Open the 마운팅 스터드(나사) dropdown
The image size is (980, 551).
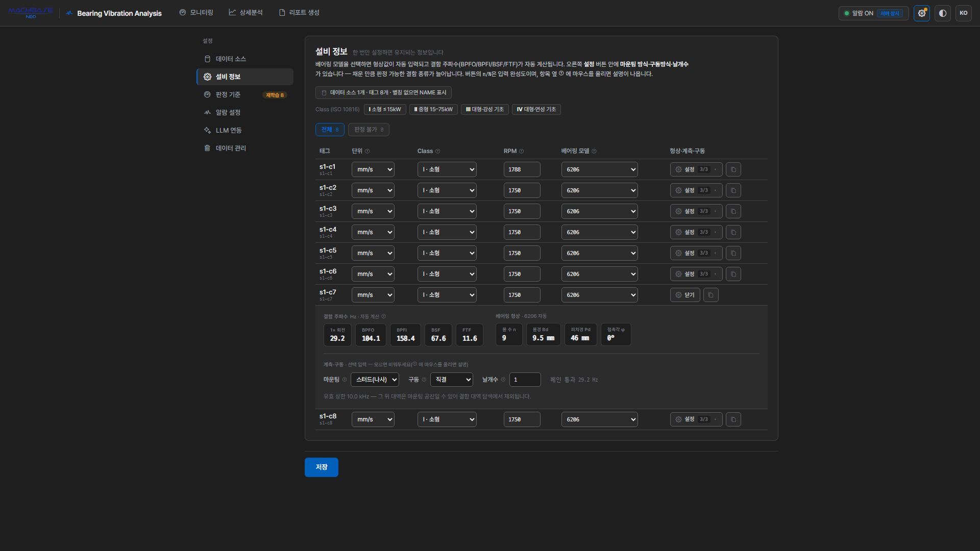pos(375,380)
